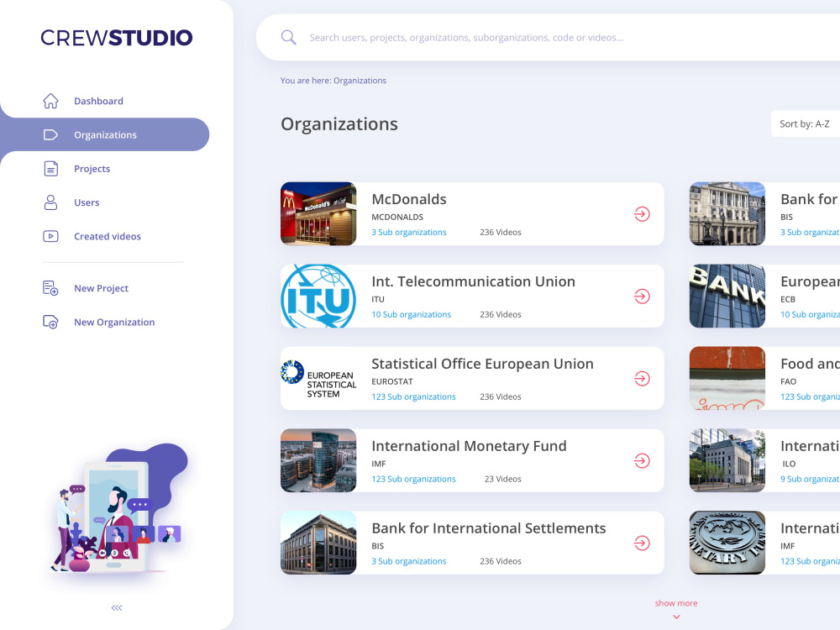Screen dimensions: 840x630
Task: Click the MCDONALDS code label
Action: tap(397, 217)
